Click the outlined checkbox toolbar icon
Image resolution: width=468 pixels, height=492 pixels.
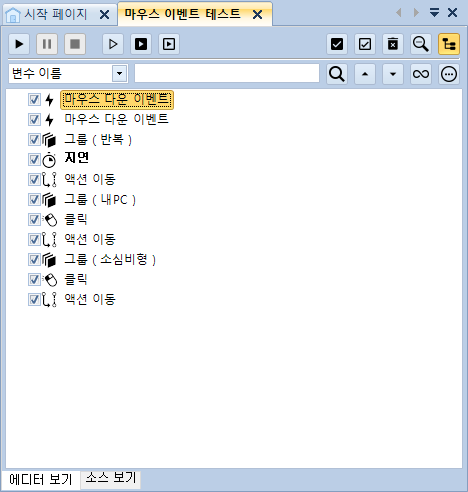coord(365,44)
